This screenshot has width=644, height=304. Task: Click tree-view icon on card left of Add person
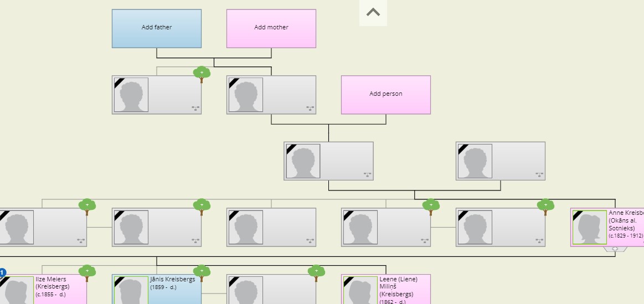tap(310, 109)
